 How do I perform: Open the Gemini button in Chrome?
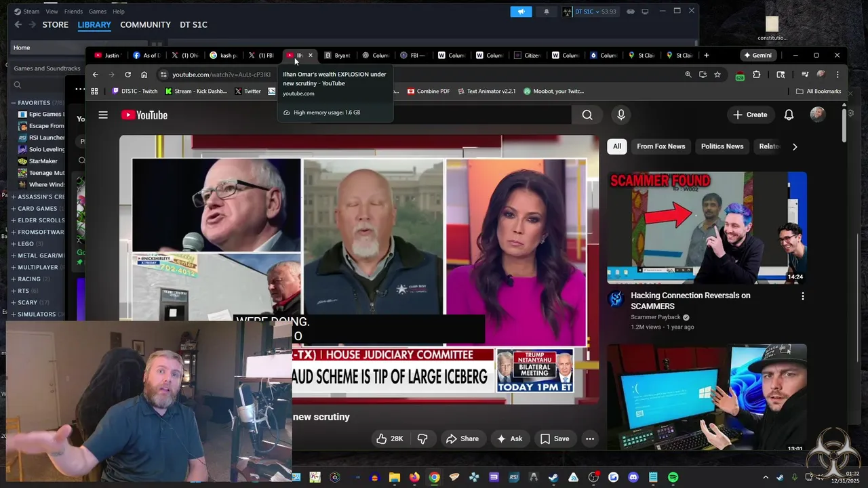(757, 55)
